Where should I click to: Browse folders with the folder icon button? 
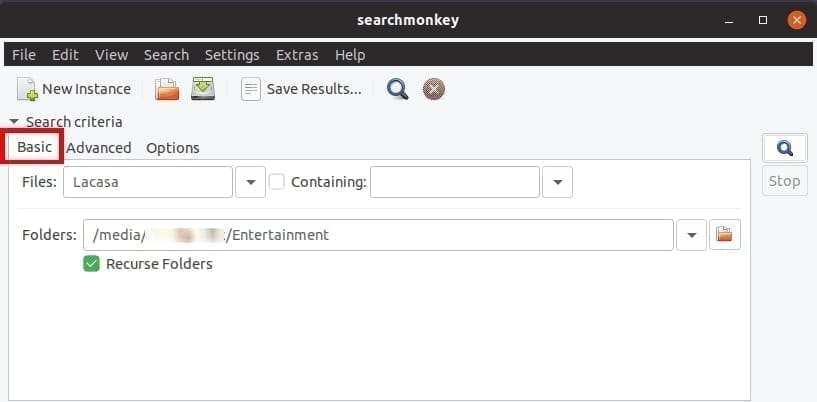[725, 235]
